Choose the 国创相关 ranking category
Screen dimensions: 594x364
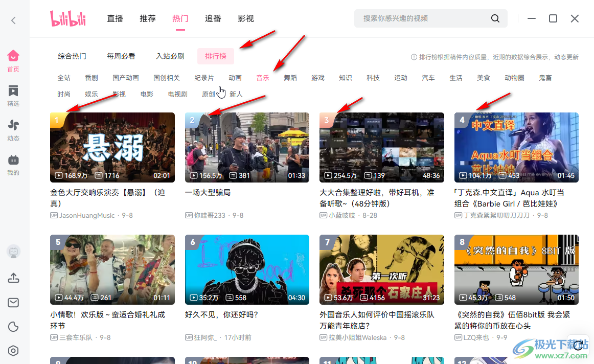(x=167, y=78)
